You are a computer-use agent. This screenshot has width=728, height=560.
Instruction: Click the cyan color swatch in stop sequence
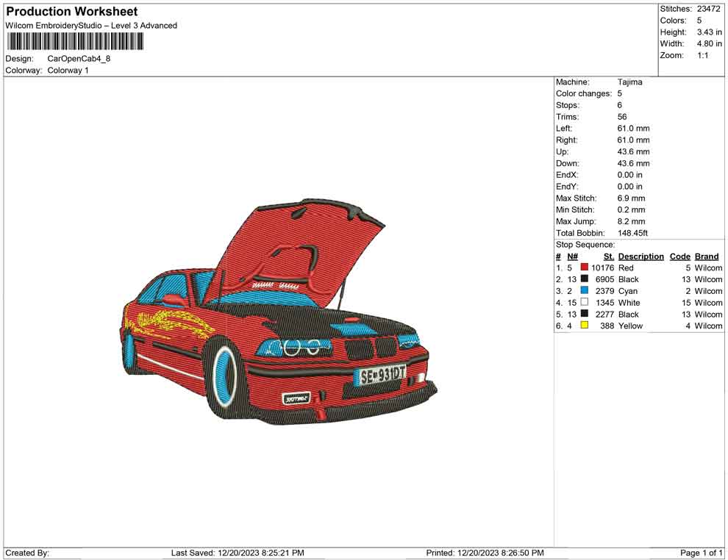pos(584,290)
